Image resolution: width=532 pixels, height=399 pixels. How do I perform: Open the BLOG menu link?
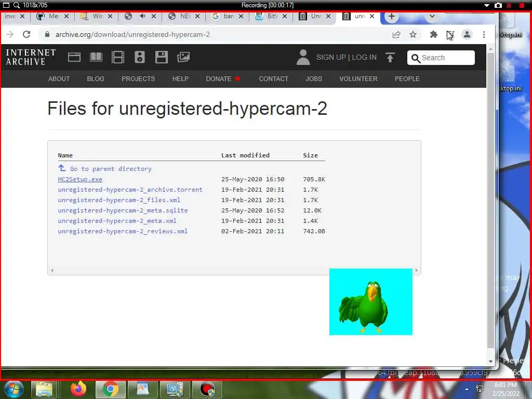tap(96, 79)
